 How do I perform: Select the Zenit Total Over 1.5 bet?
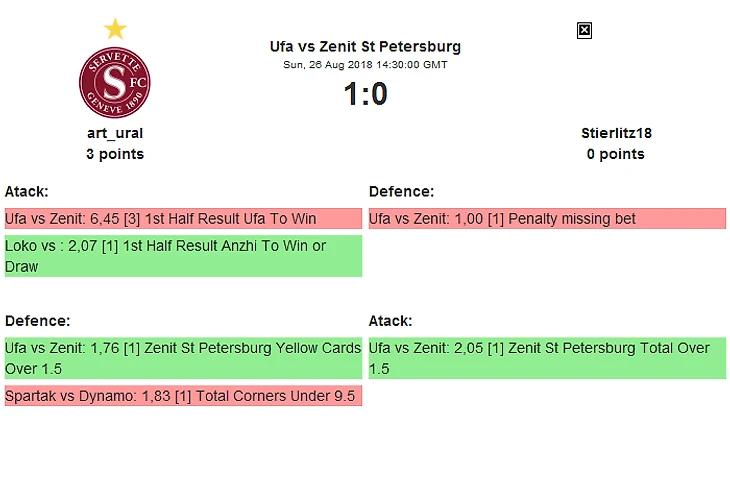[547, 358]
